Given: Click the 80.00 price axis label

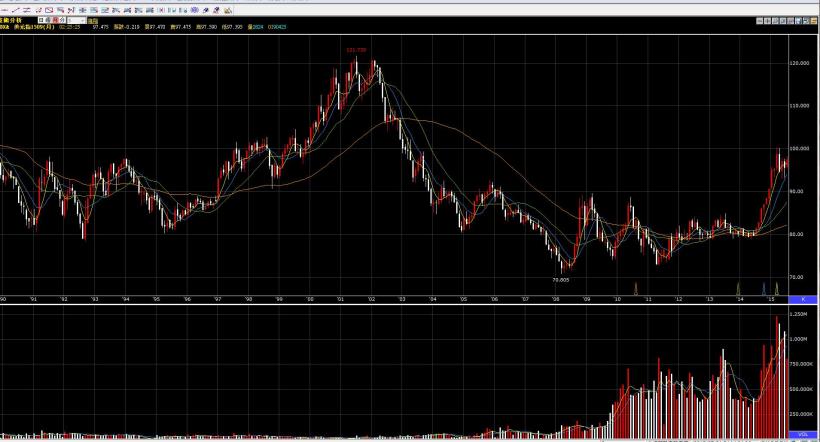Looking at the screenshot, I should pyautogui.click(x=797, y=234).
